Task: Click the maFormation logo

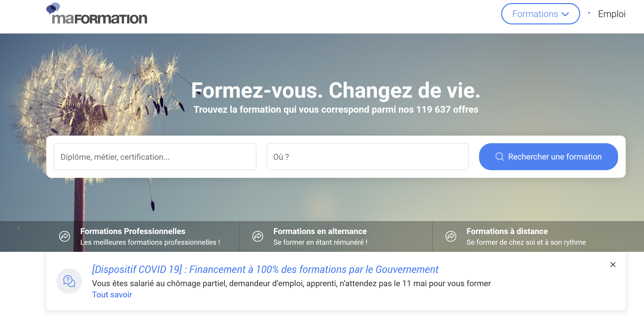Action: 99,19
